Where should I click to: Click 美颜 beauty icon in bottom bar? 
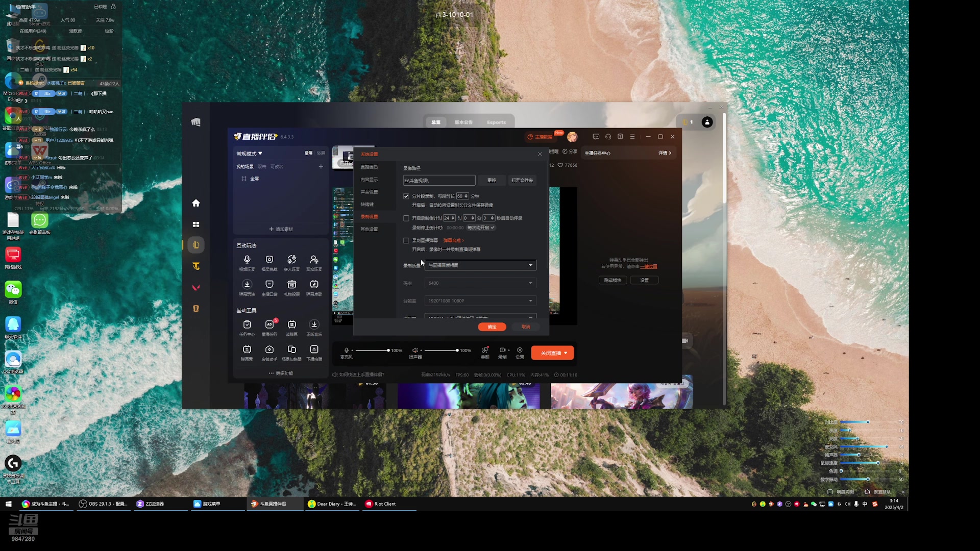tap(485, 350)
